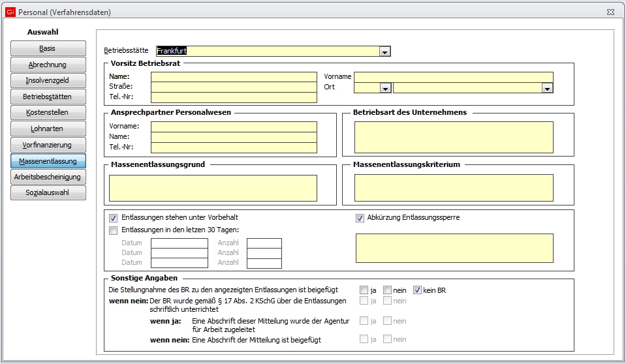The width and height of the screenshot is (626, 364).
Task: Open the Lohnarten section
Action: [48, 129]
